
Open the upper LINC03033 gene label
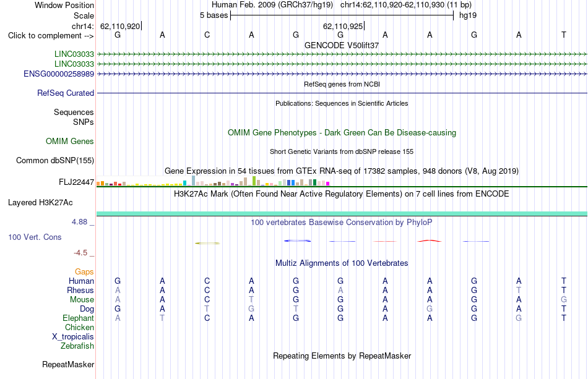pos(74,54)
